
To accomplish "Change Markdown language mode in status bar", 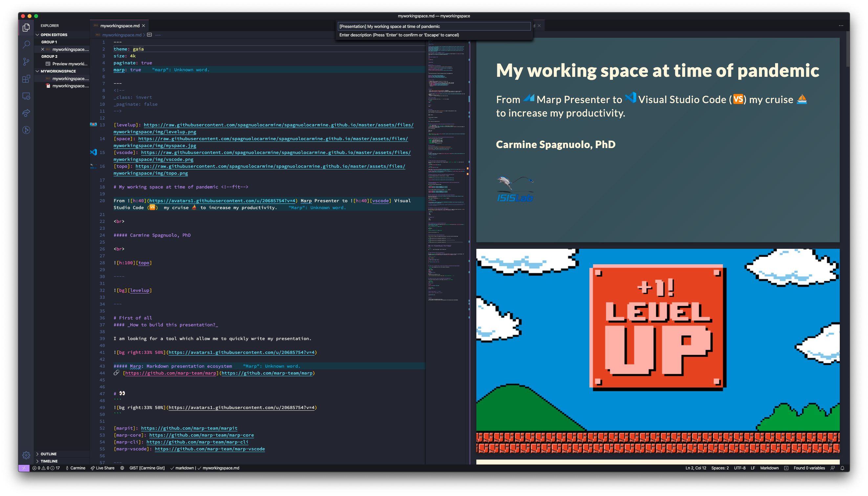I will [769, 468].
